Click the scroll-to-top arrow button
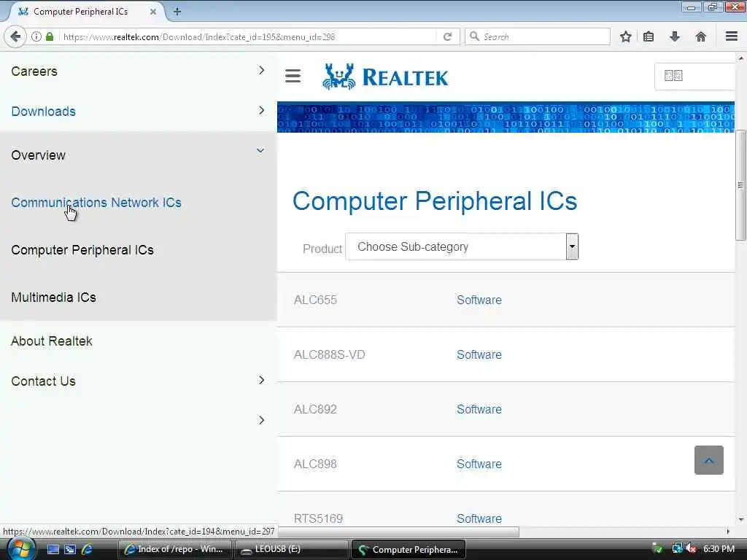The height and width of the screenshot is (560, 747). pos(709,460)
